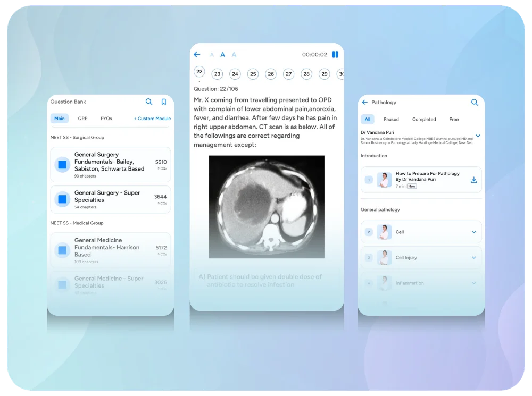
Task: Switch to the QRP tab
Action: [x=82, y=119]
